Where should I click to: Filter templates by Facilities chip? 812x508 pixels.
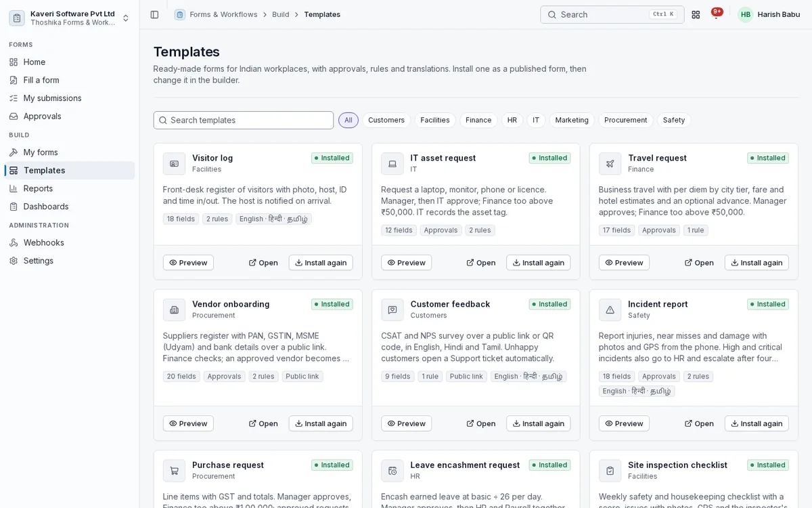pyautogui.click(x=435, y=120)
